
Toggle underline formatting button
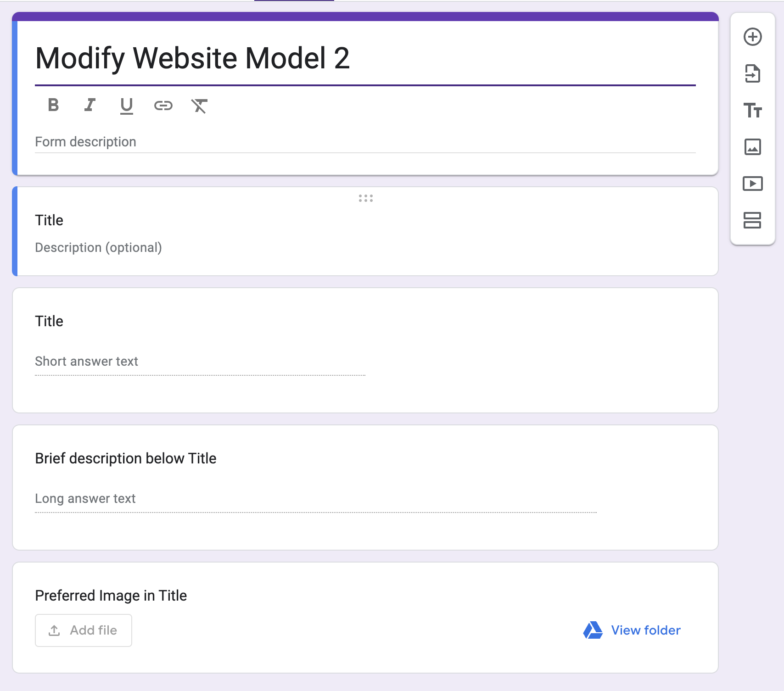tap(126, 106)
